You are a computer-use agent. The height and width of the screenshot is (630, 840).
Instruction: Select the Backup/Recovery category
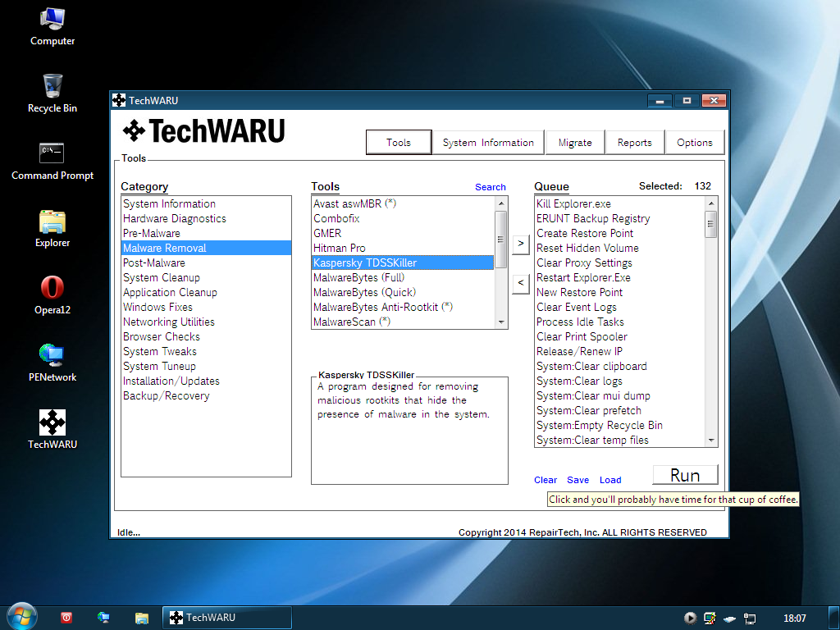(x=206, y=396)
